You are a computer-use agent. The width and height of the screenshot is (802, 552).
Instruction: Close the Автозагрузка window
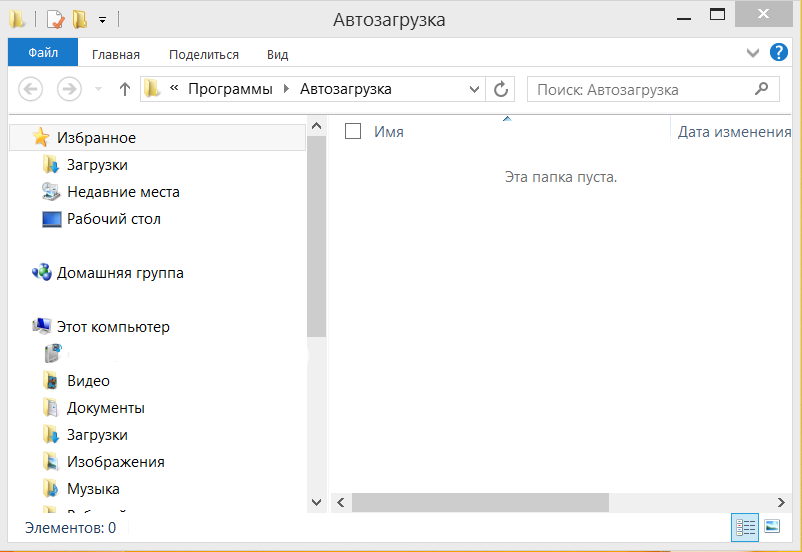tap(763, 14)
